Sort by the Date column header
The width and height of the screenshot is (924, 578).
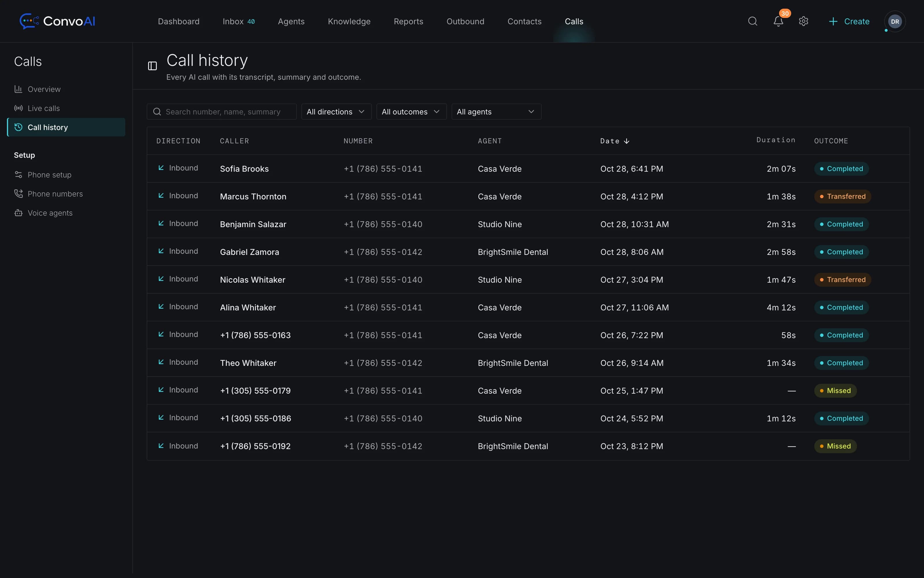point(615,141)
